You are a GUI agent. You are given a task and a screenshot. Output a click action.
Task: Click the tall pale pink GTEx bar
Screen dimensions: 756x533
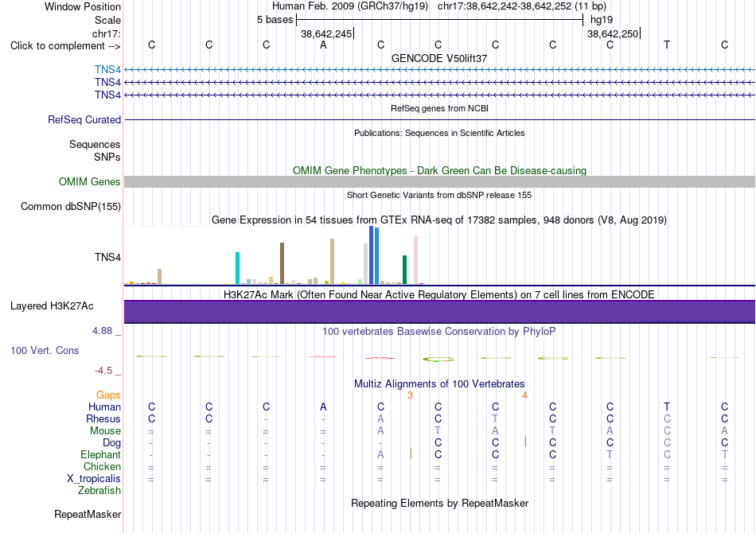point(415,260)
